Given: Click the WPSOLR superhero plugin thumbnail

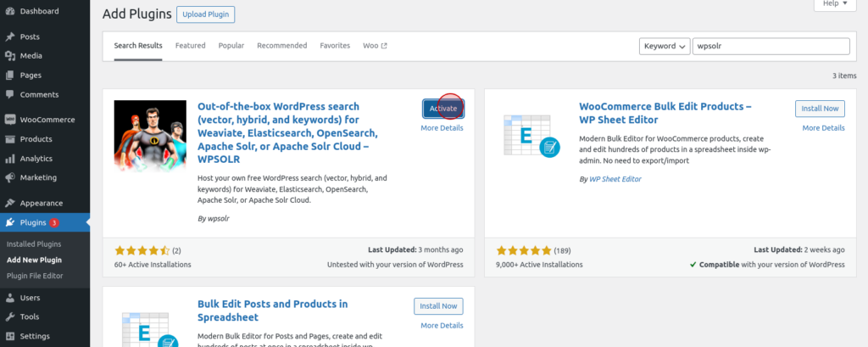Looking at the screenshot, I should (150, 137).
